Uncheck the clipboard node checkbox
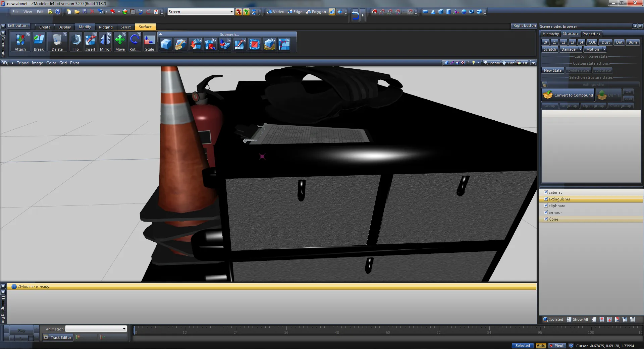 click(x=546, y=205)
